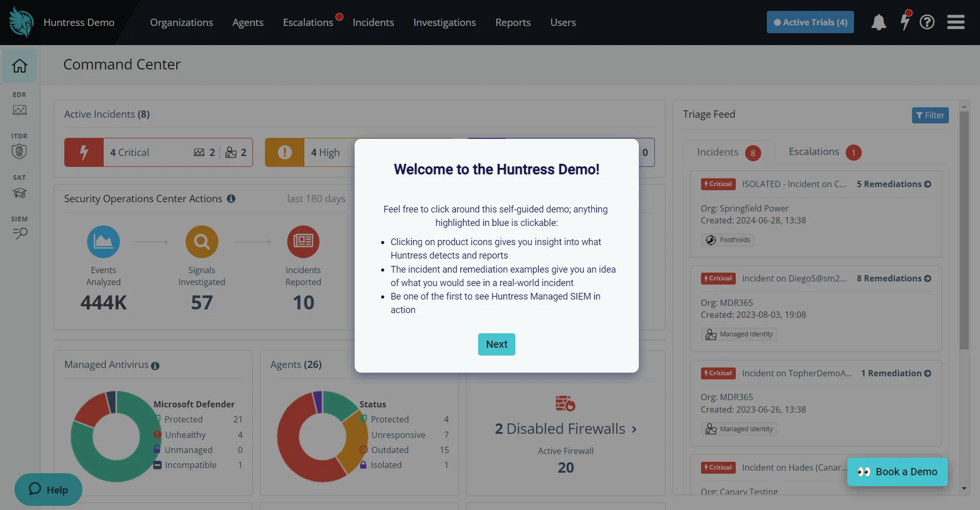Click the Managed Antivirus info icon
The height and width of the screenshot is (510, 980).
(155, 366)
